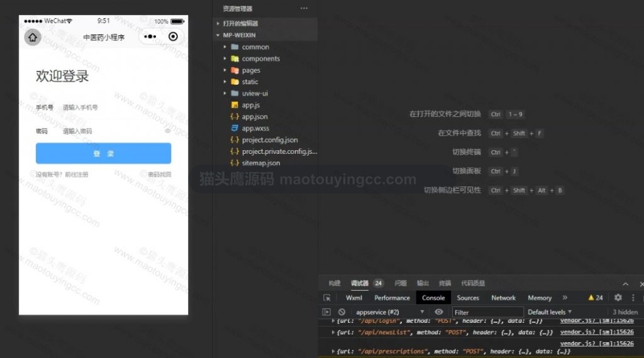This screenshot has width=644, height=358.
Task: Open devtools vertical dots menu
Action: [x=633, y=297]
